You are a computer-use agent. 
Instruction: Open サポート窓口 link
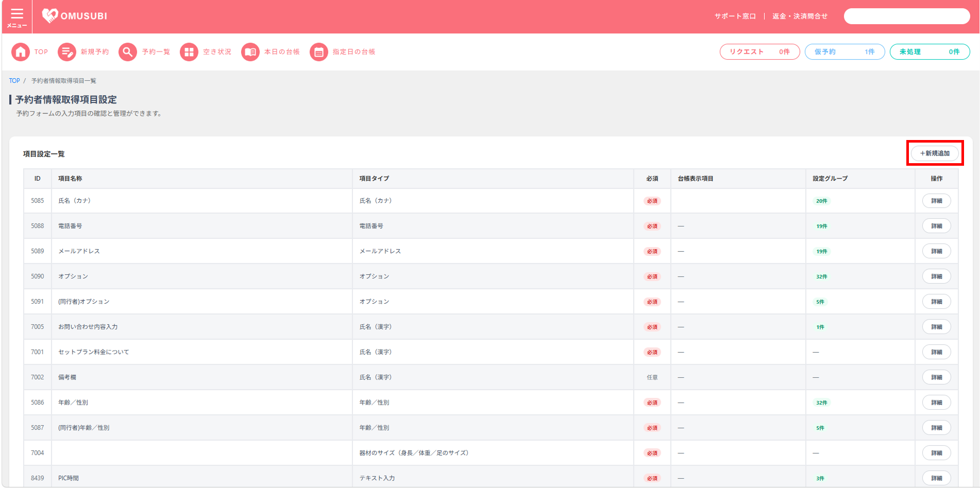735,16
